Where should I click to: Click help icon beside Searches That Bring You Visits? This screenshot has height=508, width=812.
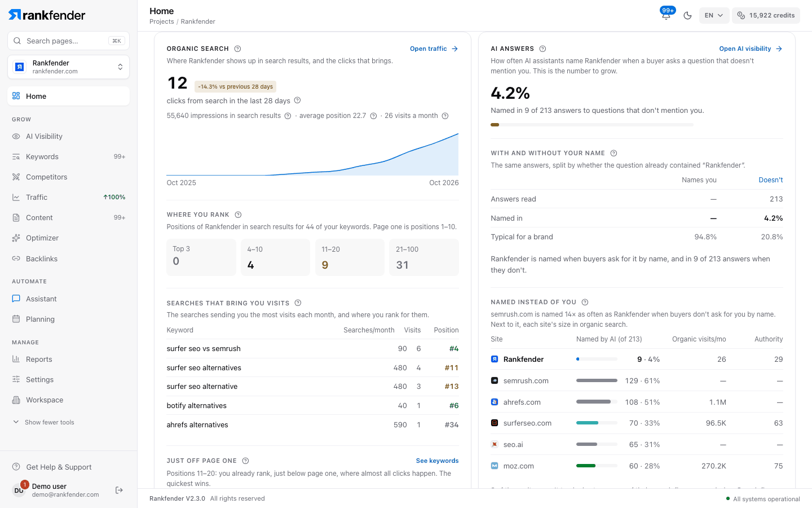(x=298, y=303)
